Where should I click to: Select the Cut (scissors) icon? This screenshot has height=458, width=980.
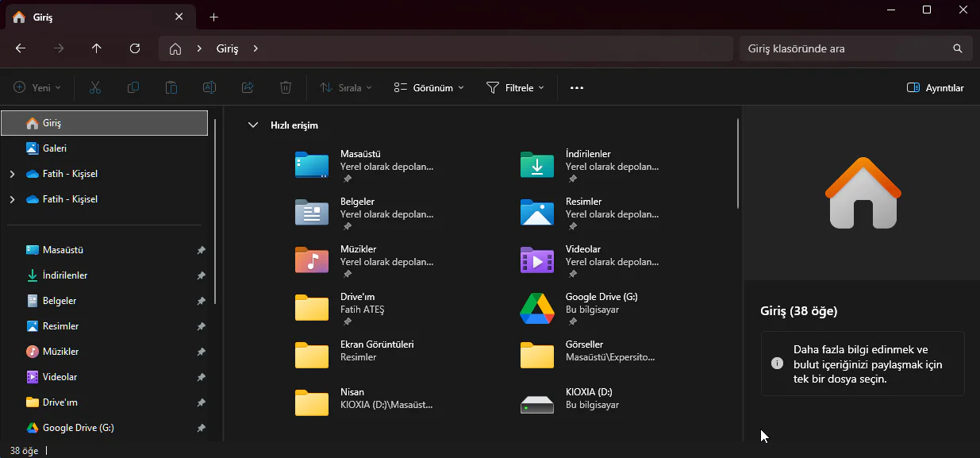[x=94, y=87]
